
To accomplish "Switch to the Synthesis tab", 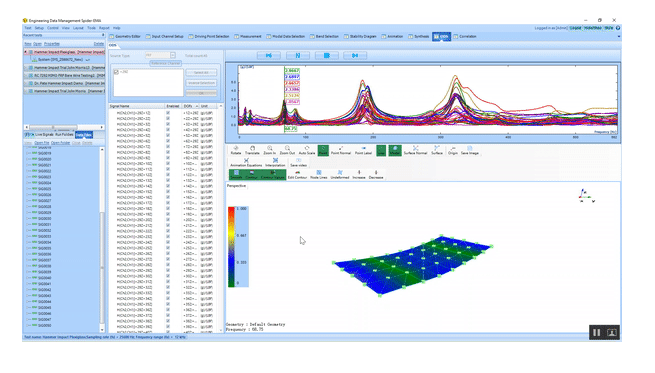I will pyautogui.click(x=419, y=36).
